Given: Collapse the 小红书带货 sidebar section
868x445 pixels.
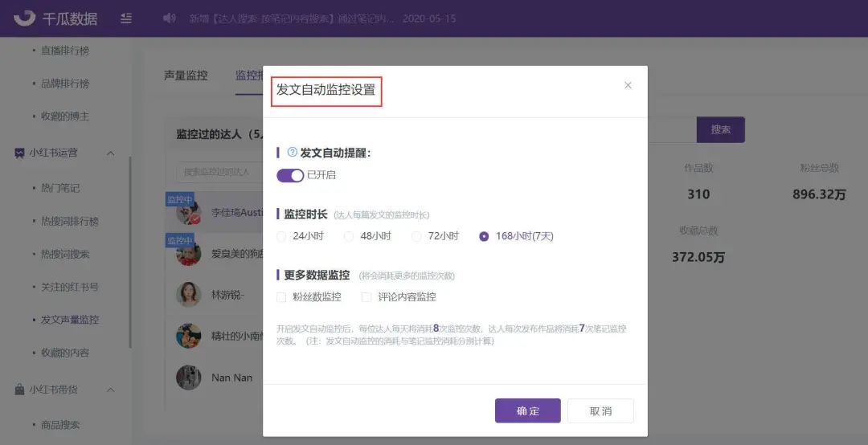Looking at the screenshot, I should [x=110, y=389].
